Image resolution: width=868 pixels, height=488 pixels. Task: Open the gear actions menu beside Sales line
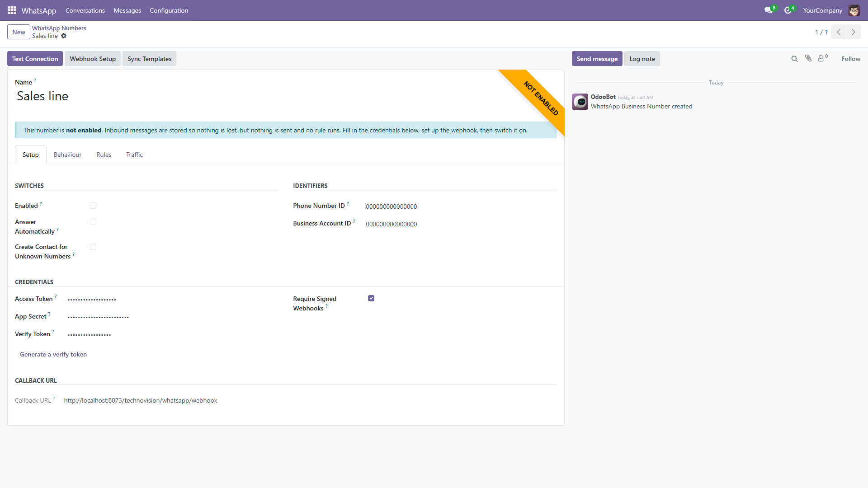(x=64, y=36)
